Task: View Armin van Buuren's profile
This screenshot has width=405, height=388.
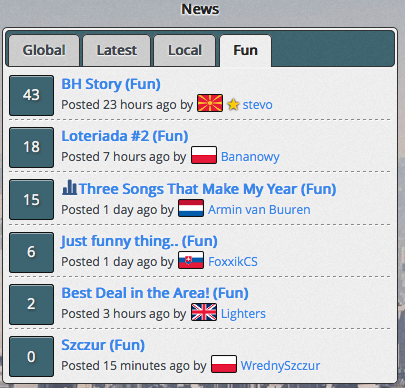Action: click(259, 210)
